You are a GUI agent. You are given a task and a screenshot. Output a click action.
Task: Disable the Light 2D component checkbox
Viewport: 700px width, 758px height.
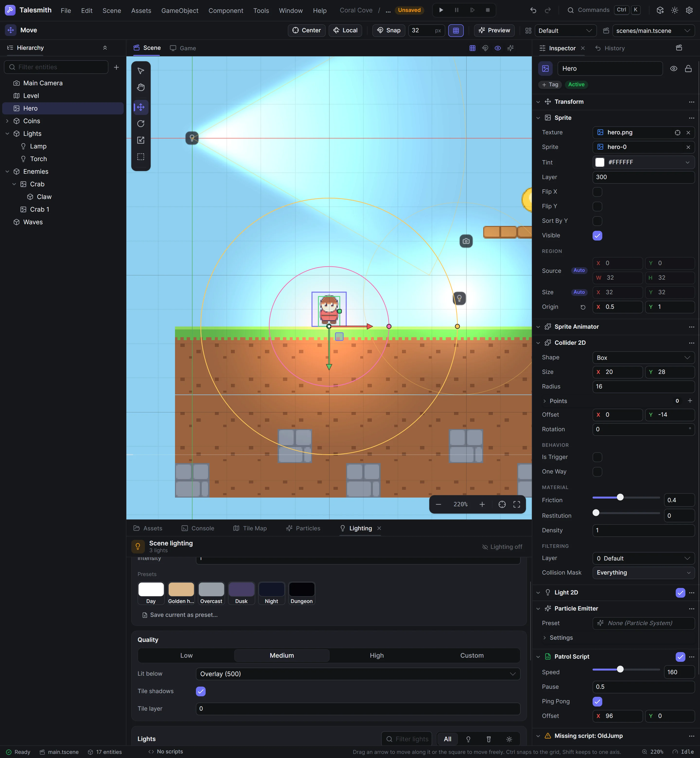tap(680, 593)
